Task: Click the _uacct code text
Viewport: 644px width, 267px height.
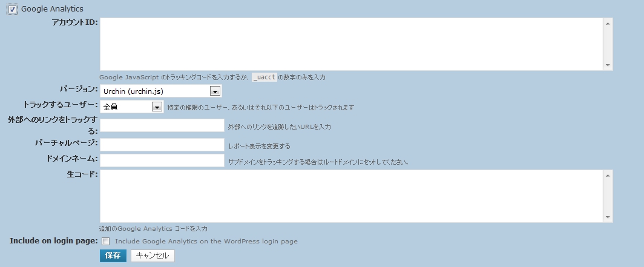Action: pyautogui.click(x=264, y=77)
